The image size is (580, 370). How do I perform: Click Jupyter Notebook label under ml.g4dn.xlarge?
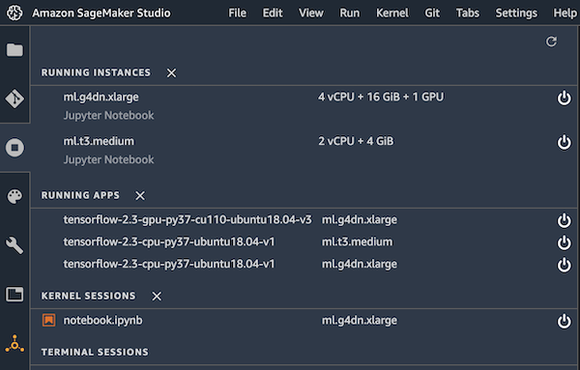click(109, 115)
